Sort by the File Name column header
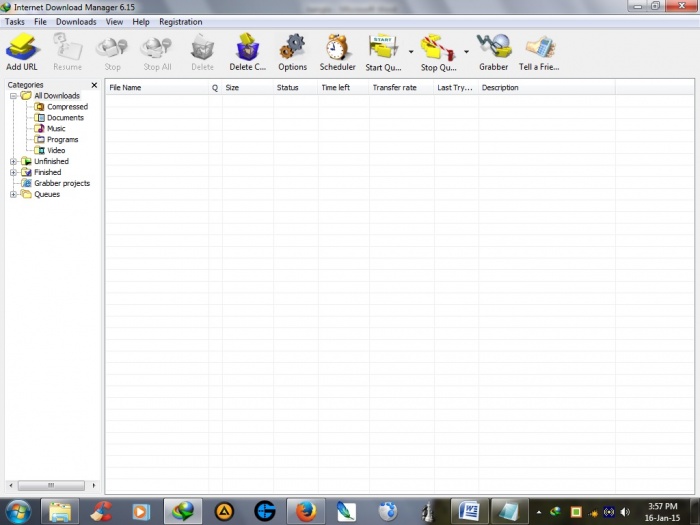Viewport: 700px width, 525px height. point(157,88)
